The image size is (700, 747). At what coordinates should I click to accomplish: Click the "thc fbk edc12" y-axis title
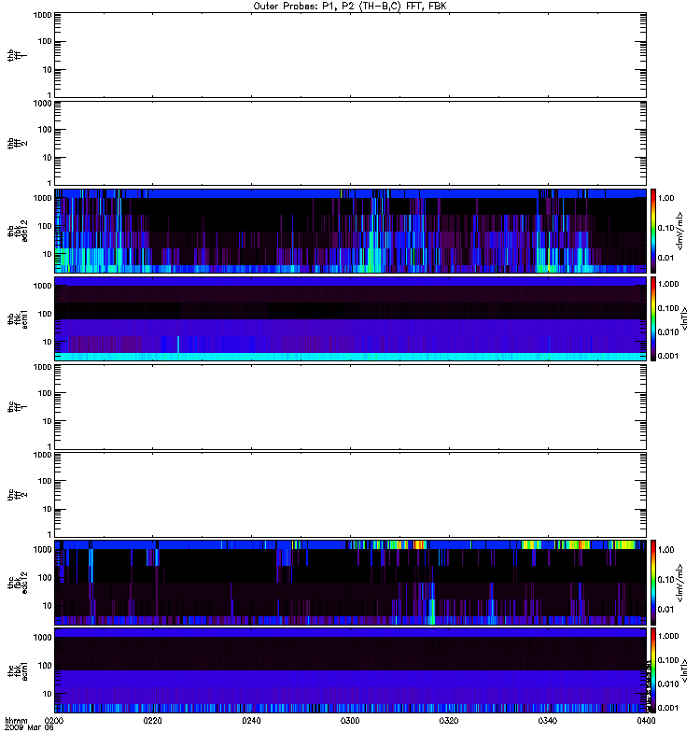(x=17, y=583)
